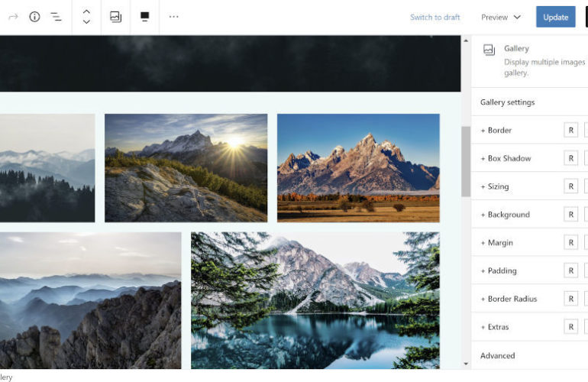This screenshot has height=382, width=588.
Task: Expand the Border Radius settings section
Action: point(509,299)
